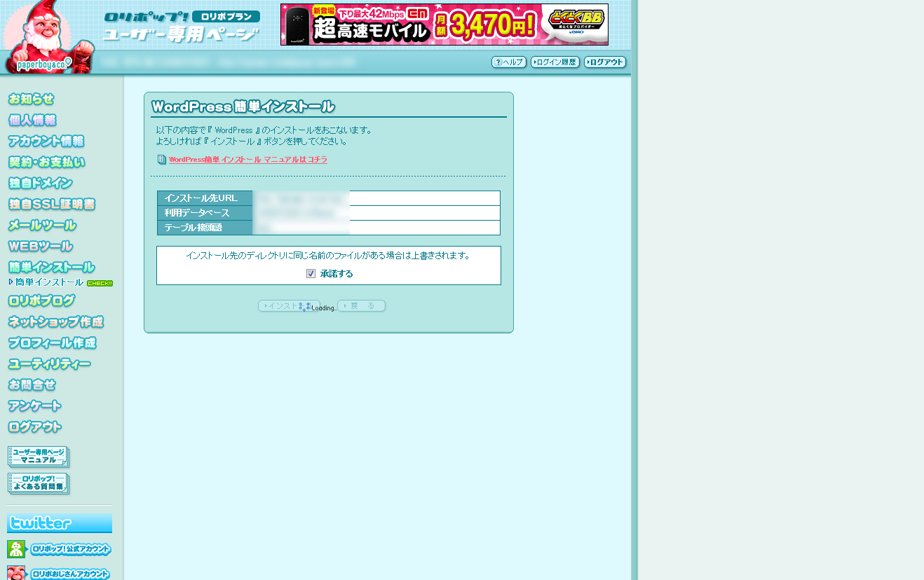The height and width of the screenshot is (580, 924).
Task: Open the ユーティリティー menu
Action: coord(49,364)
